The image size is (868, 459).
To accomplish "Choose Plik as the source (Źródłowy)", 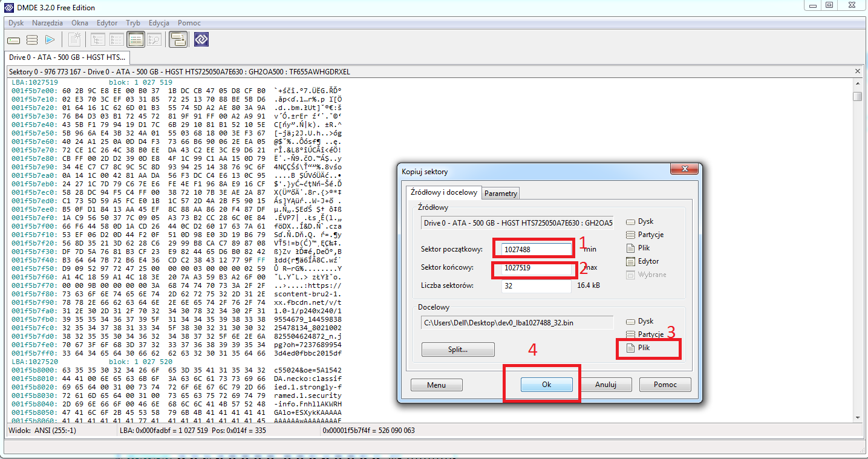I will click(x=639, y=248).
